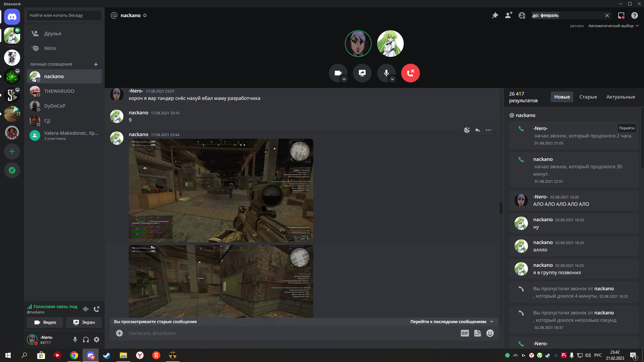Screen dimensions: 644x362
Task: Toggle headphones deafen at bottom
Action: coord(86,340)
